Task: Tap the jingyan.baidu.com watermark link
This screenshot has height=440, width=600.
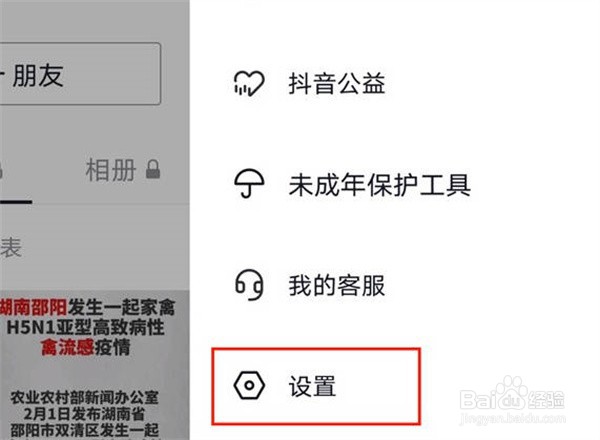Action: [x=512, y=418]
